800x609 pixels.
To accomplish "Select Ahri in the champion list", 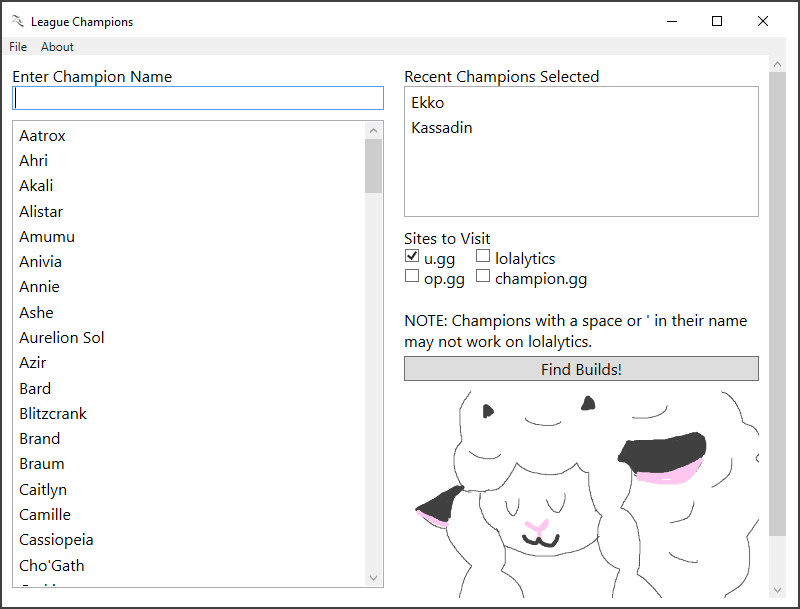I will click(x=189, y=161).
